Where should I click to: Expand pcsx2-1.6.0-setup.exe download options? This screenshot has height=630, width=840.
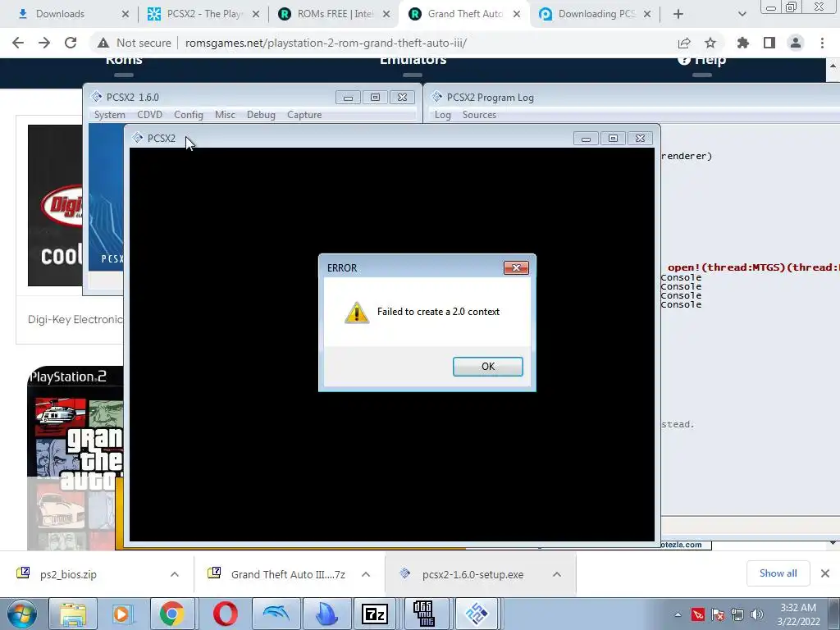tap(557, 574)
